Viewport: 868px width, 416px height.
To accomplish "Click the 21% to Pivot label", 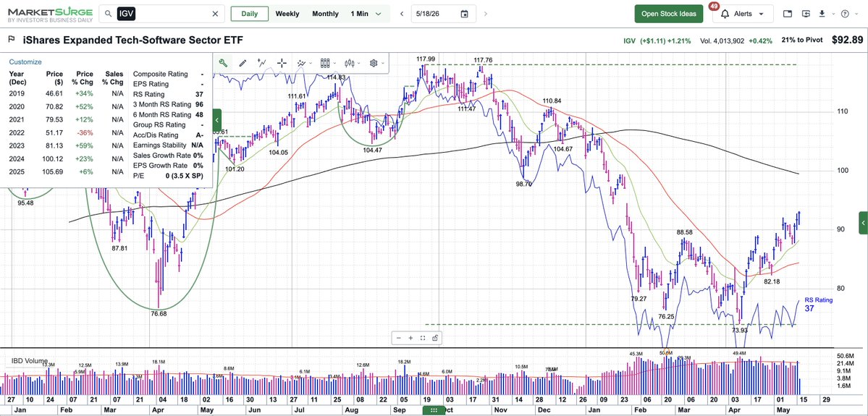I will pos(801,41).
